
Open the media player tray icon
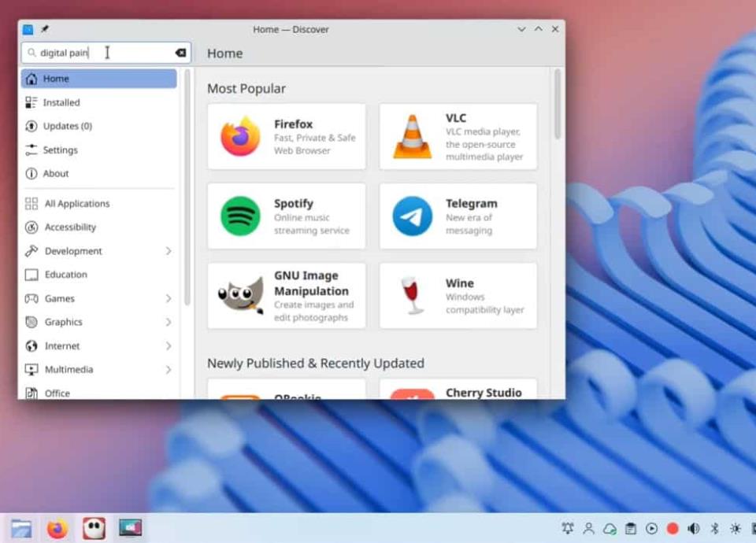pyautogui.click(x=651, y=529)
